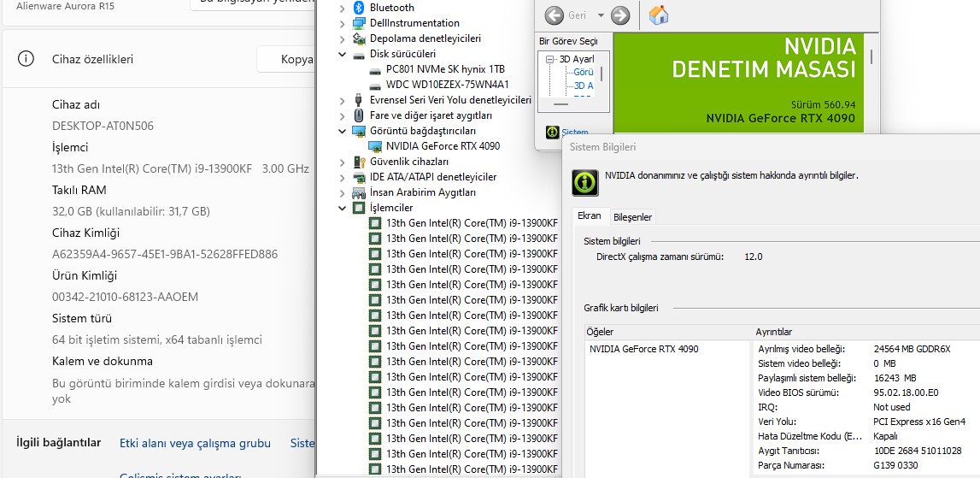Click the Bluetooth icon in Device Manager
Viewport: 980px width, 478px height.
tap(359, 8)
